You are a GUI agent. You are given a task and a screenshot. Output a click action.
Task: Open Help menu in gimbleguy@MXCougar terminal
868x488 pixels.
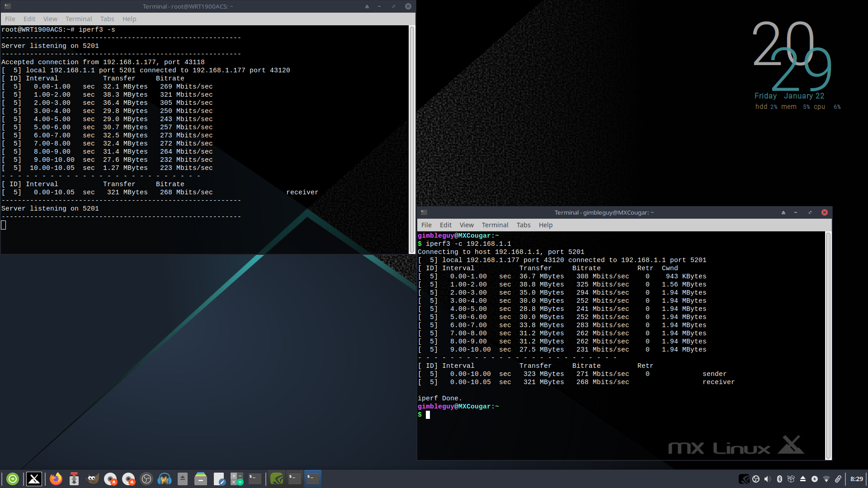(546, 225)
